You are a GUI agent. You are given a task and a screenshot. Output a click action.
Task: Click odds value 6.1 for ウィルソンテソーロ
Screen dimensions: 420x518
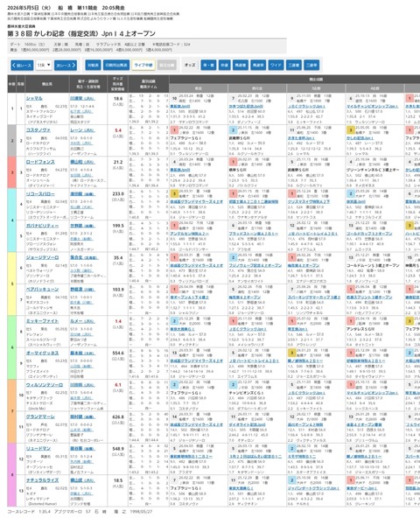pyautogui.click(x=118, y=385)
